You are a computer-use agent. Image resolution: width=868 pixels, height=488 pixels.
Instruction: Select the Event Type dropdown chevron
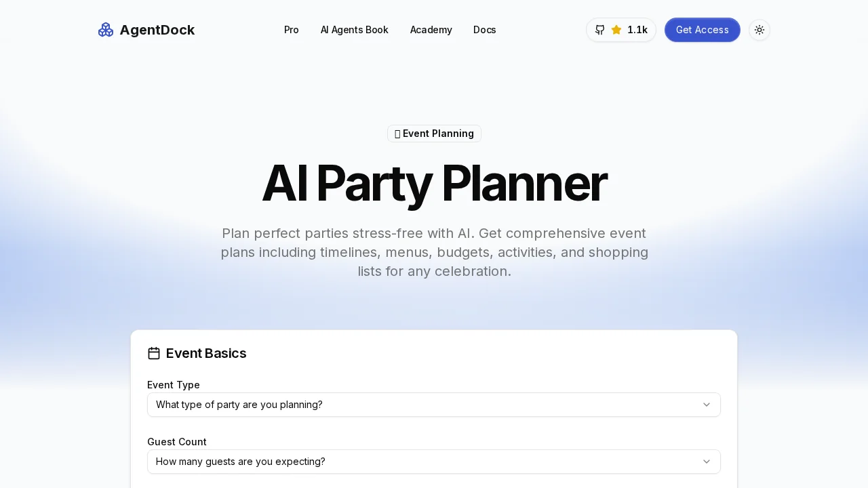pyautogui.click(x=707, y=405)
